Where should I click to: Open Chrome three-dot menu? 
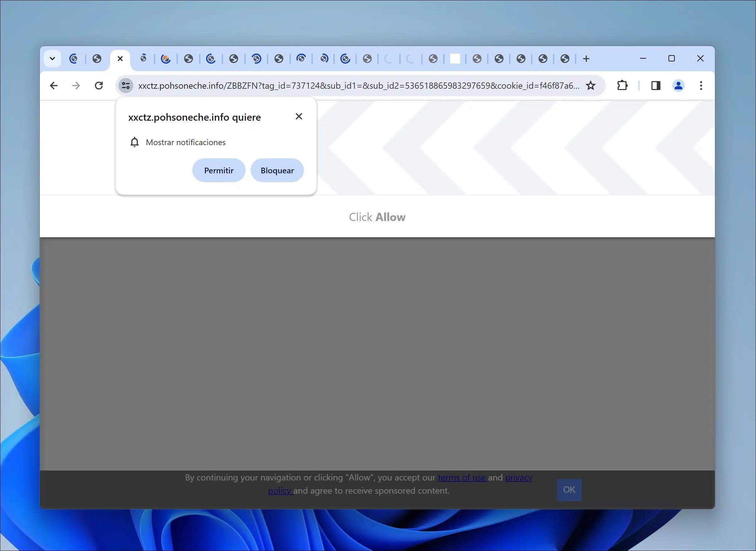click(x=701, y=86)
